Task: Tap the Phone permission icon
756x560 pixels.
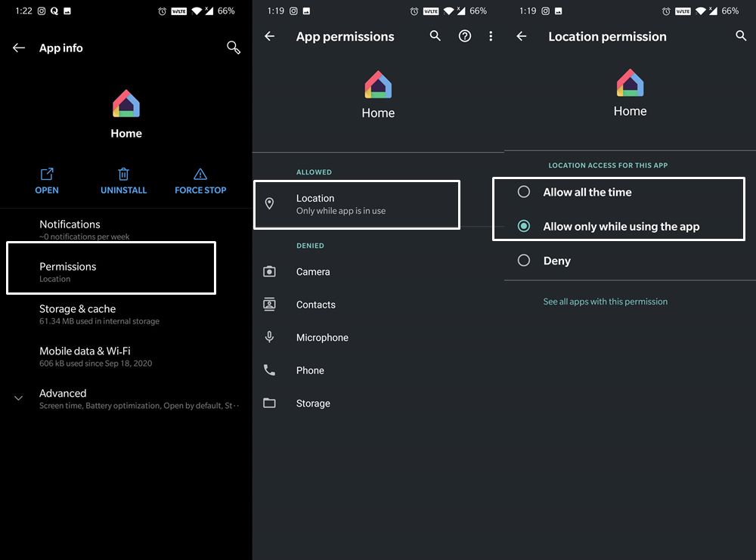Action: [x=270, y=370]
